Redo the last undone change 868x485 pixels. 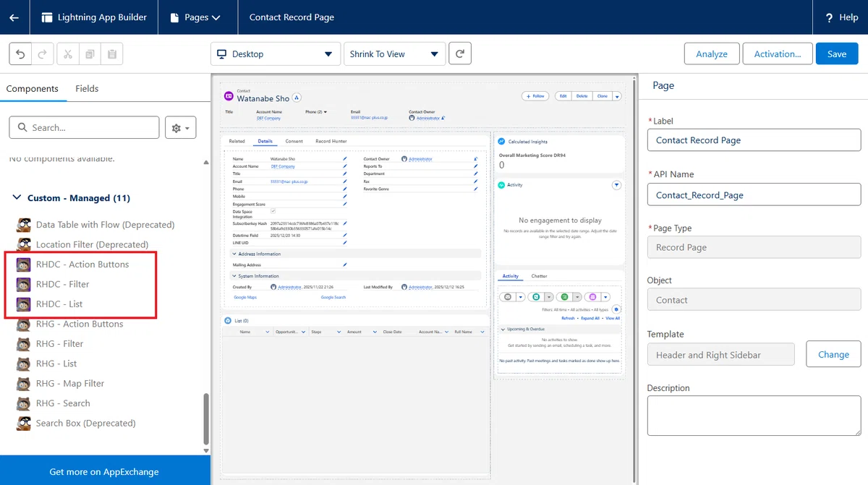tap(42, 54)
